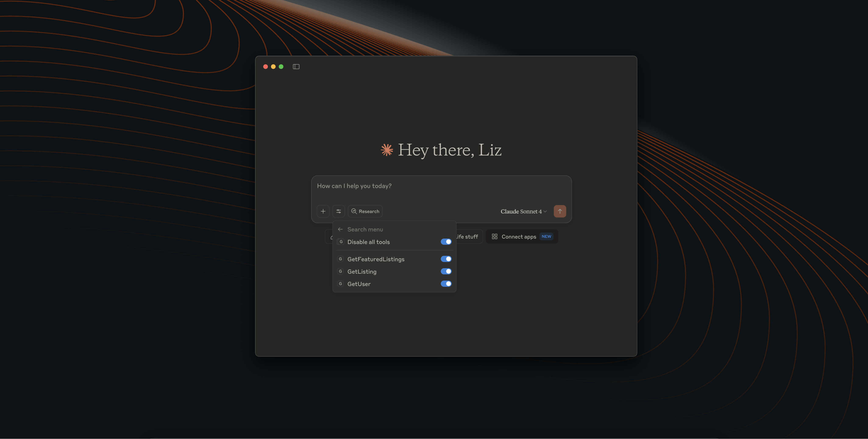The image size is (868, 439).
Task: Click the G icon beside GetFeaturedListings
Action: (340, 259)
